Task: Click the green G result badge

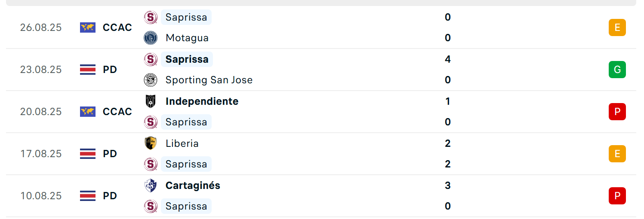Action: coord(617,70)
